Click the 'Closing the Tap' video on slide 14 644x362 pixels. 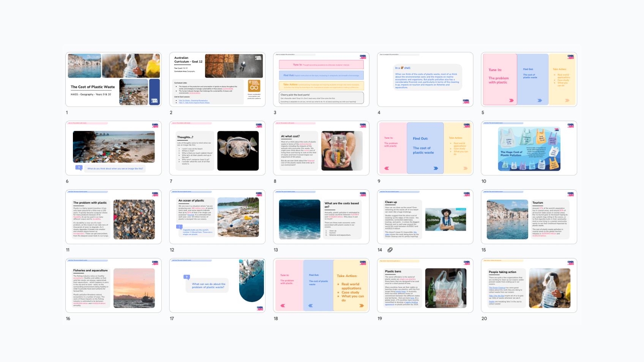(x=445, y=220)
